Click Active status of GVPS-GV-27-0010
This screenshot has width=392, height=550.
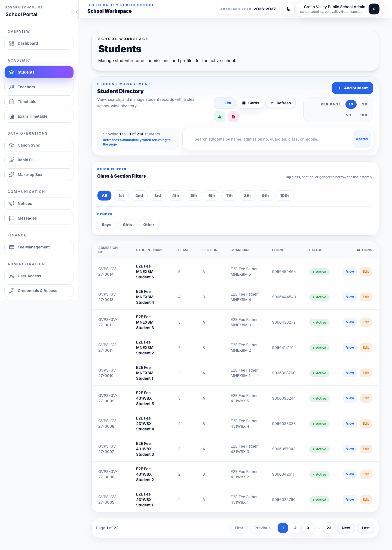click(x=319, y=373)
